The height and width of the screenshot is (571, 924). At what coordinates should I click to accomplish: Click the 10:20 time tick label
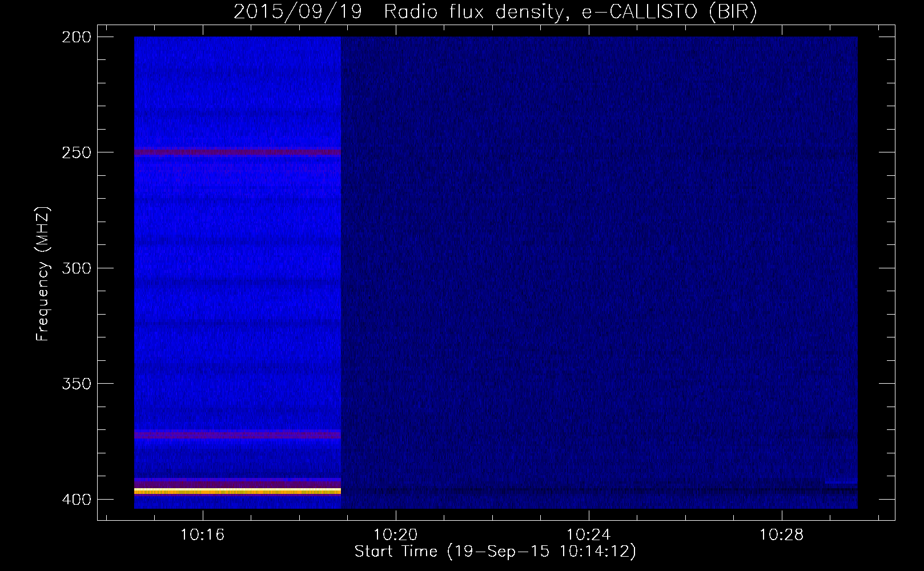[395, 535]
